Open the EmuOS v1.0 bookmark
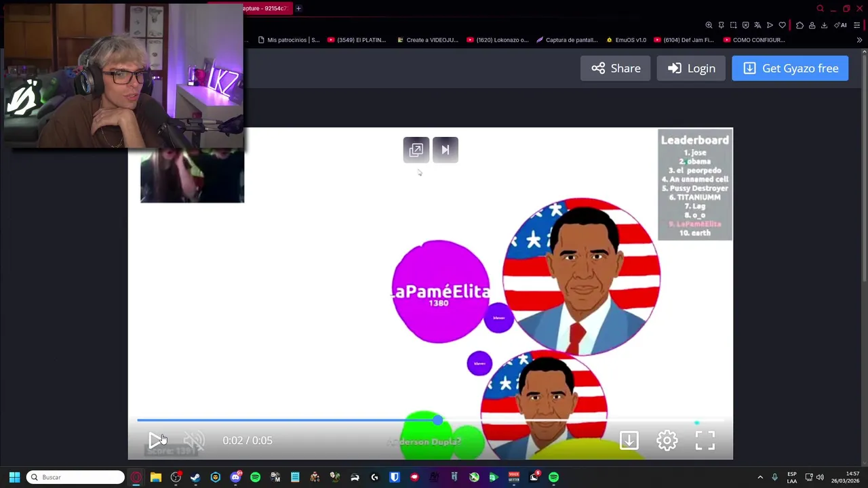Viewport: 868px width, 488px height. [x=626, y=40]
